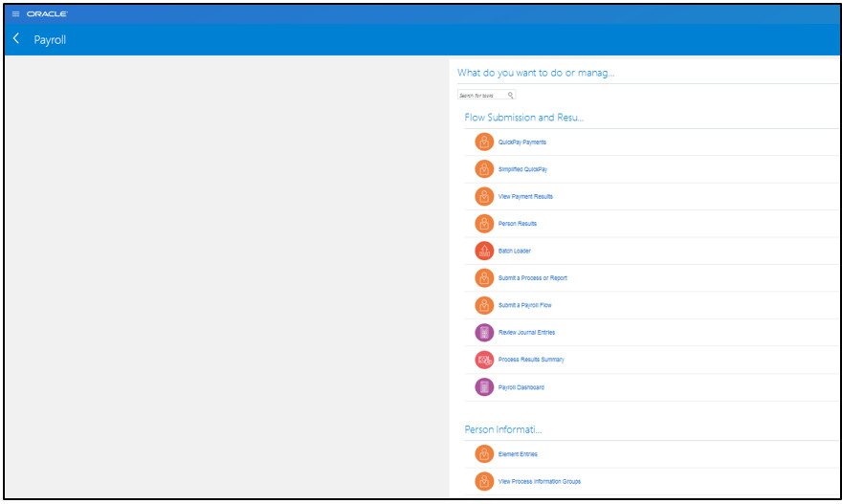Image resolution: width=842 pixels, height=504 pixels.
Task: Click the purple Payroll Dashboard icon
Action: pyautogui.click(x=484, y=387)
